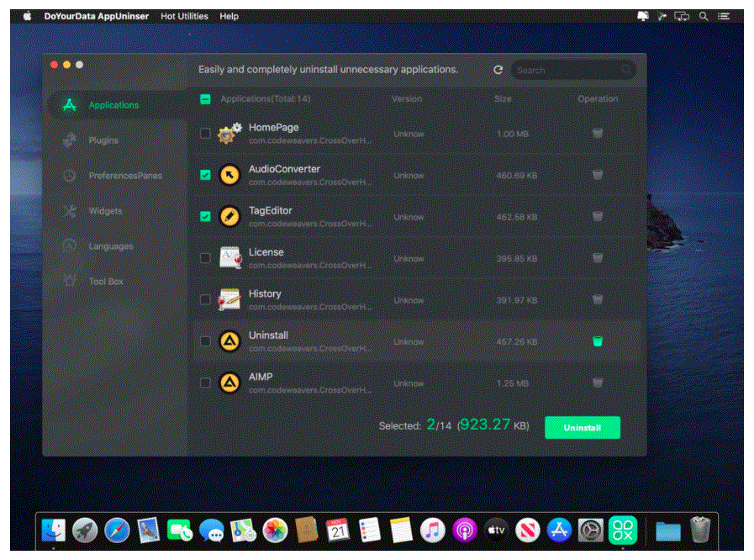Screen dimensions: 754x560
Task: Launch Safari from the dock
Action: 117,531
